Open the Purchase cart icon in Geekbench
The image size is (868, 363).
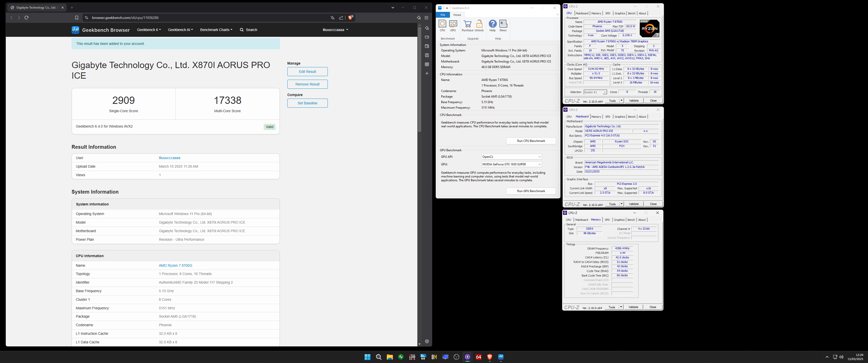[467, 26]
